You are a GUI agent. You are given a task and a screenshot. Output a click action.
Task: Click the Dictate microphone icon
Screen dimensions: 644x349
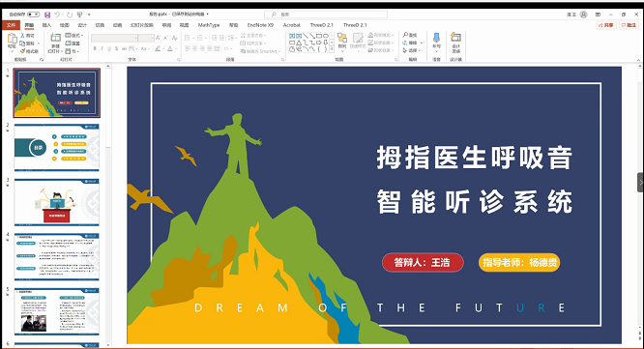pyautogui.click(x=437, y=38)
